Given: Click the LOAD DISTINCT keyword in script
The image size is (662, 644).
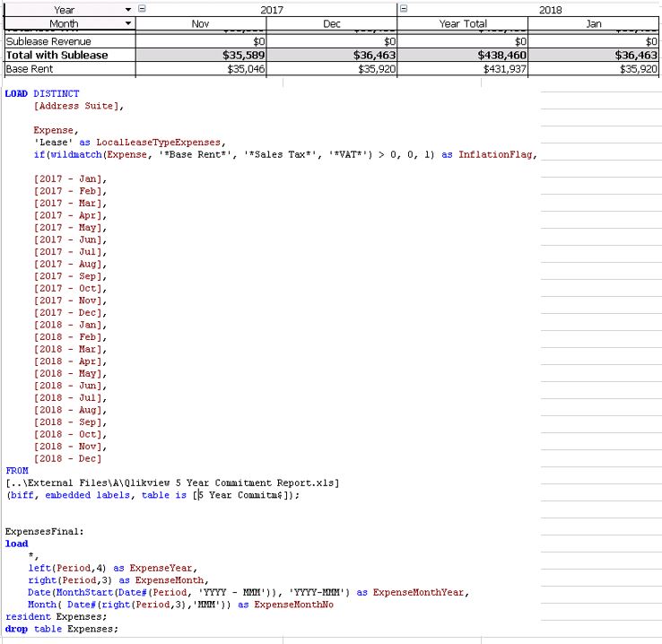Looking at the screenshot, I should pyautogui.click(x=42, y=93).
